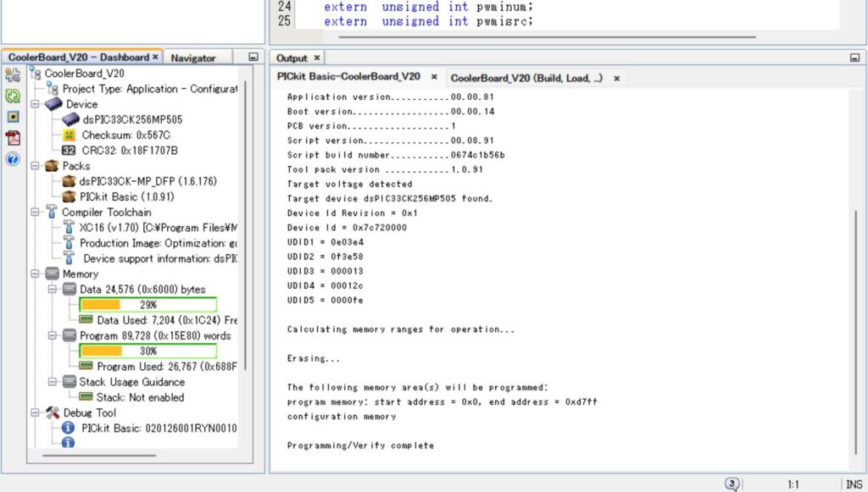Click the Output panel vertical scrollbar

coord(856,332)
